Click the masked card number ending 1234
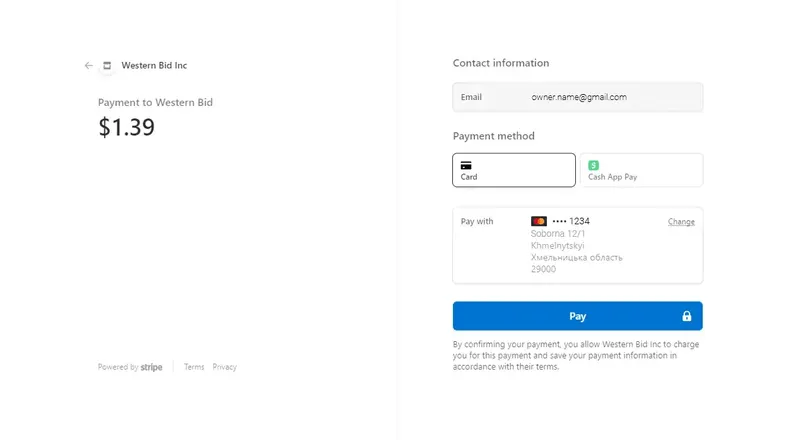The image size is (800, 440). (571, 221)
